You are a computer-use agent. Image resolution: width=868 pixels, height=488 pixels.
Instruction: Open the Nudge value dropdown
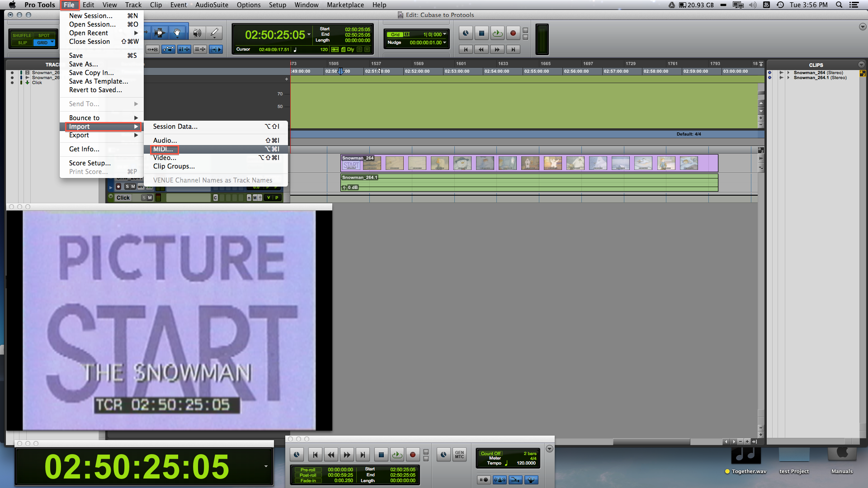coord(445,42)
